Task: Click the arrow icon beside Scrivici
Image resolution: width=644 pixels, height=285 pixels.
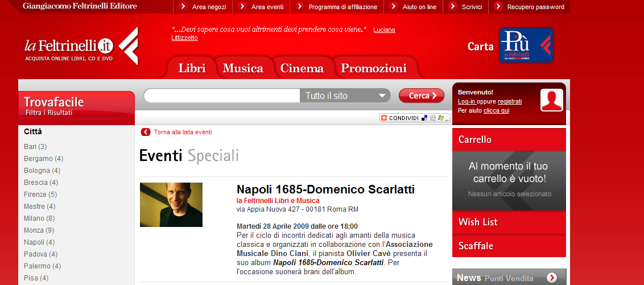Action: coord(453,6)
